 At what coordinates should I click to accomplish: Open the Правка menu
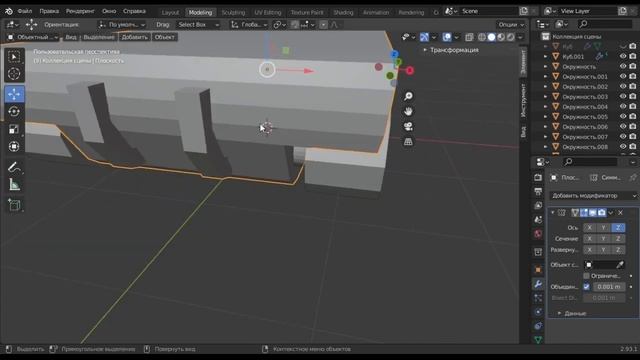click(49, 11)
